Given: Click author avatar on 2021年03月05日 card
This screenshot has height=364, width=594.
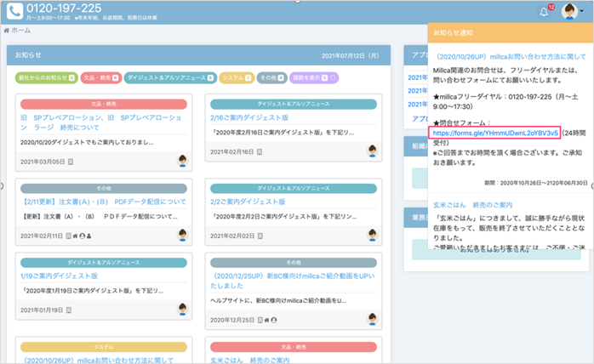Looking at the screenshot, I should point(182,160).
